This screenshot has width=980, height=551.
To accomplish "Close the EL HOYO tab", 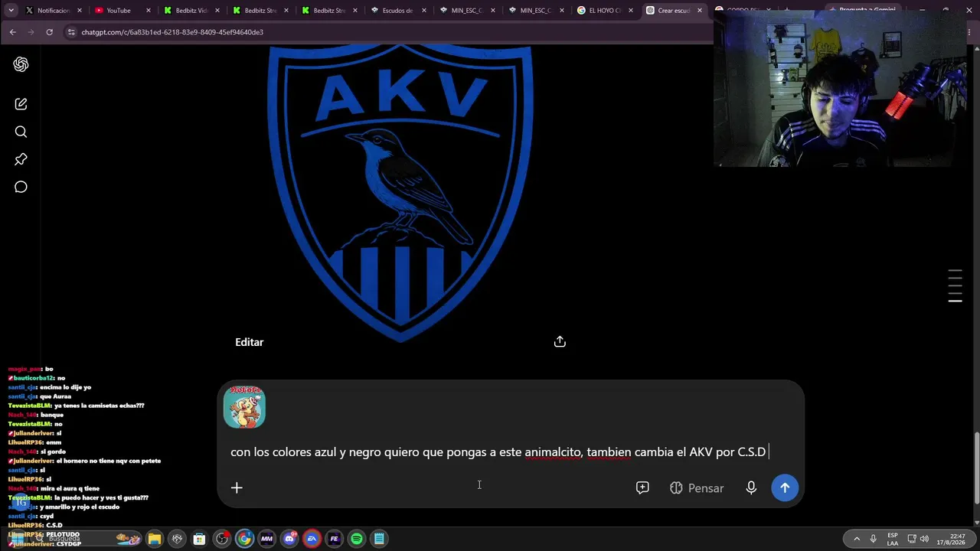I will coord(632,11).
